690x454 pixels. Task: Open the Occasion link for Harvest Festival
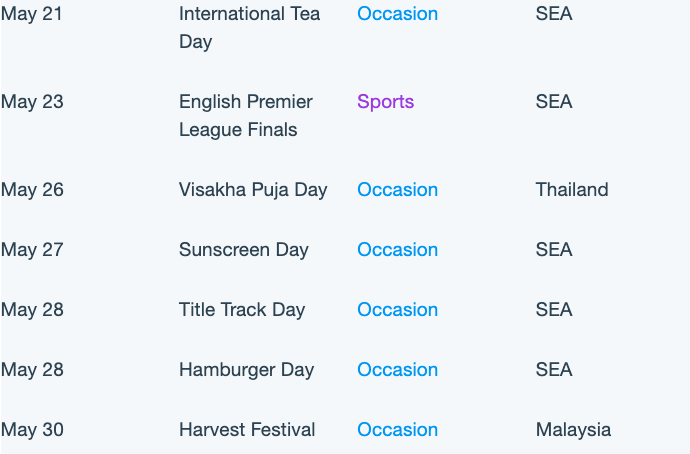tap(397, 429)
